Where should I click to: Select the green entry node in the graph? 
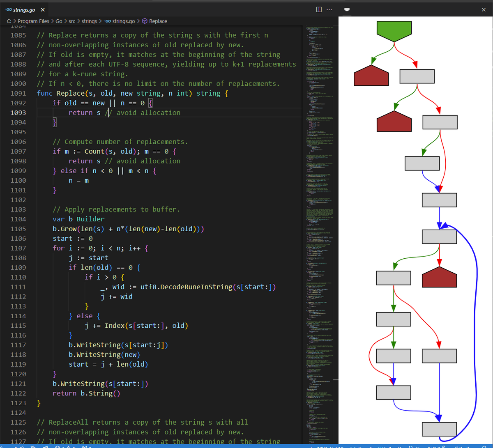[x=394, y=31]
